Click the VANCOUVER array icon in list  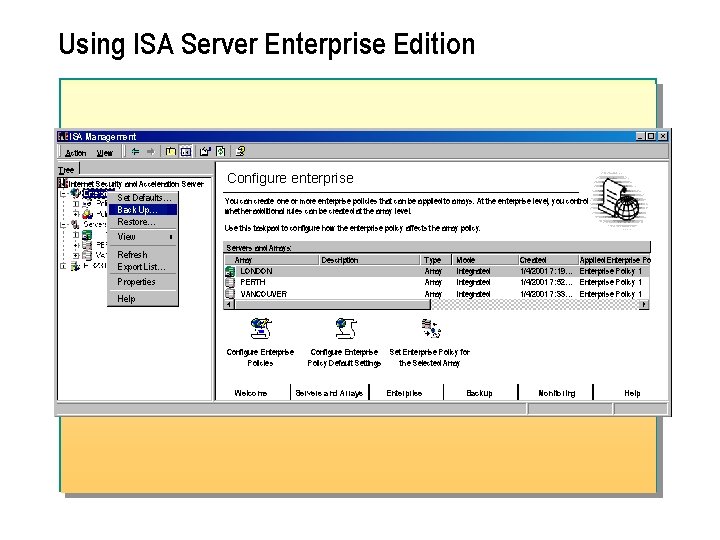click(230, 294)
